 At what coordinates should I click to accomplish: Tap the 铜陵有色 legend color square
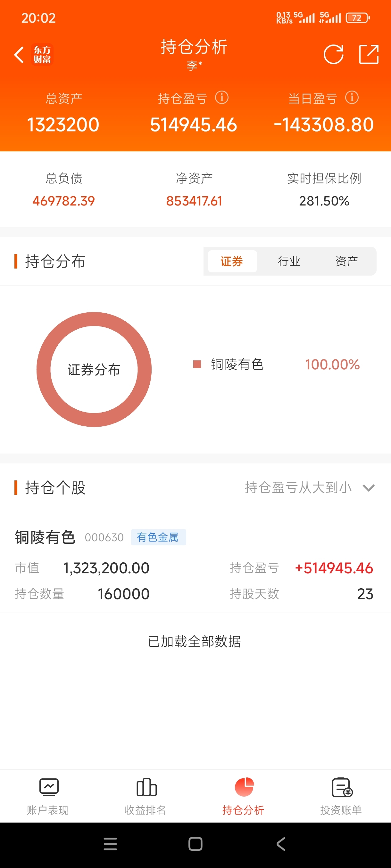pyautogui.click(x=197, y=364)
